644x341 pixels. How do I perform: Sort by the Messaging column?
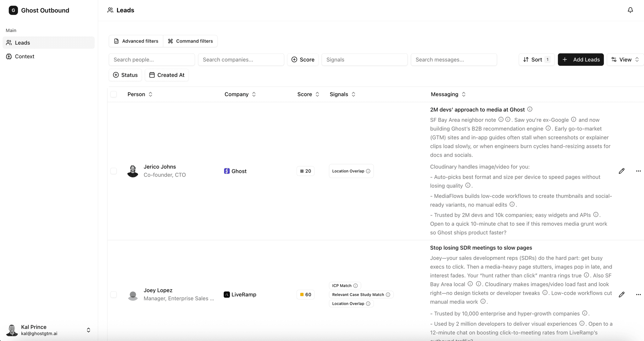click(x=448, y=94)
